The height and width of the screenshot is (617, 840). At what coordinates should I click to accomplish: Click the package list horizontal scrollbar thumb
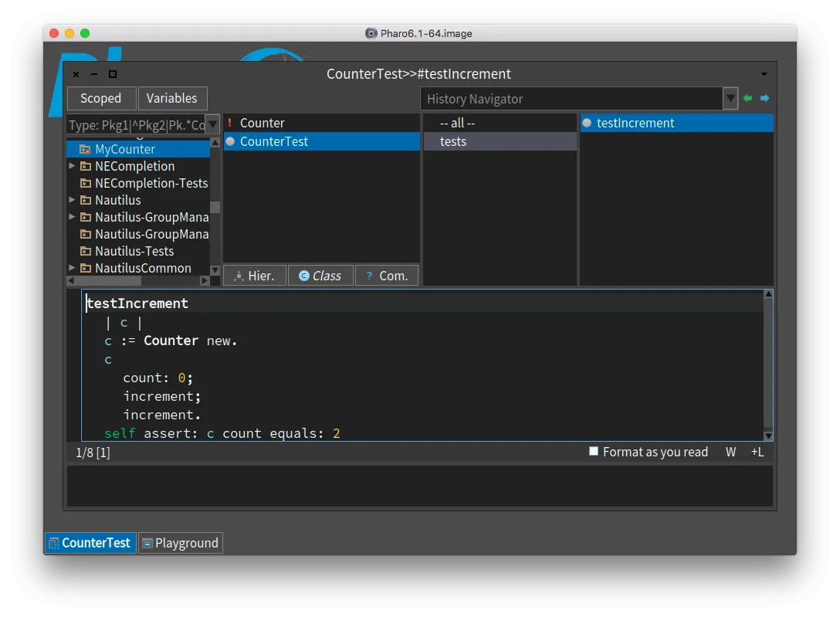tap(108, 280)
